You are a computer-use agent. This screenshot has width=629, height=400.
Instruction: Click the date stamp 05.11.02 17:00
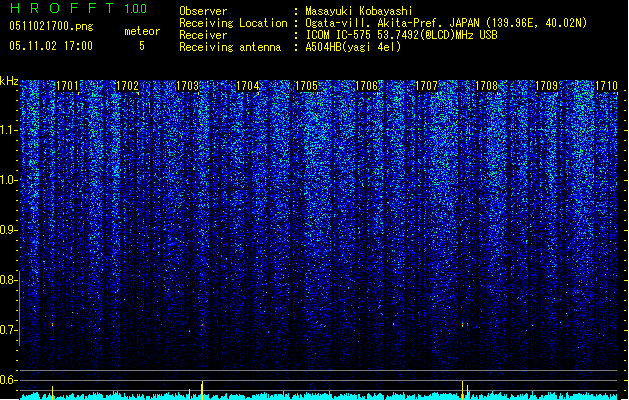pyautogui.click(x=51, y=46)
